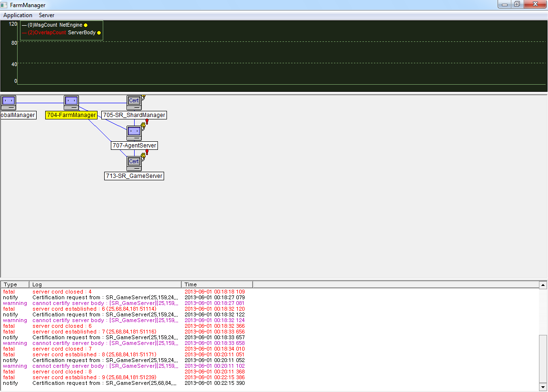
Task: Click the red alert mark on 707-AgentServer
Action: point(147,122)
